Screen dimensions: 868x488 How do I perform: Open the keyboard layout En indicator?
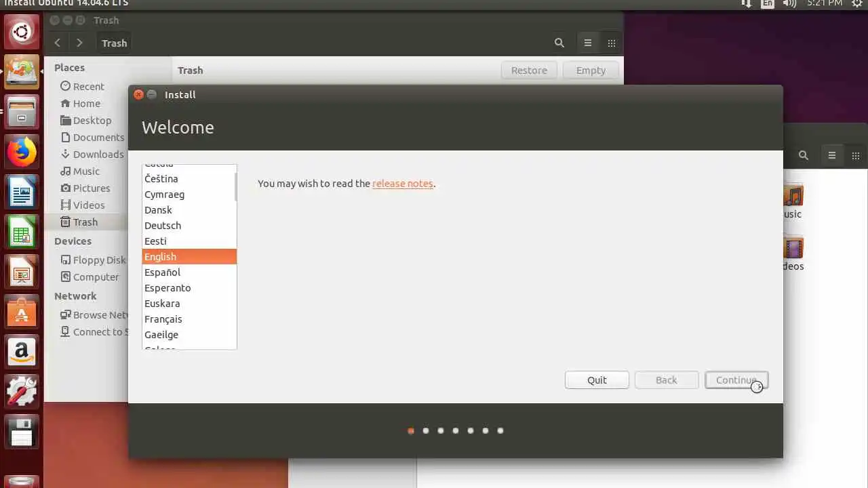point(767,3)
